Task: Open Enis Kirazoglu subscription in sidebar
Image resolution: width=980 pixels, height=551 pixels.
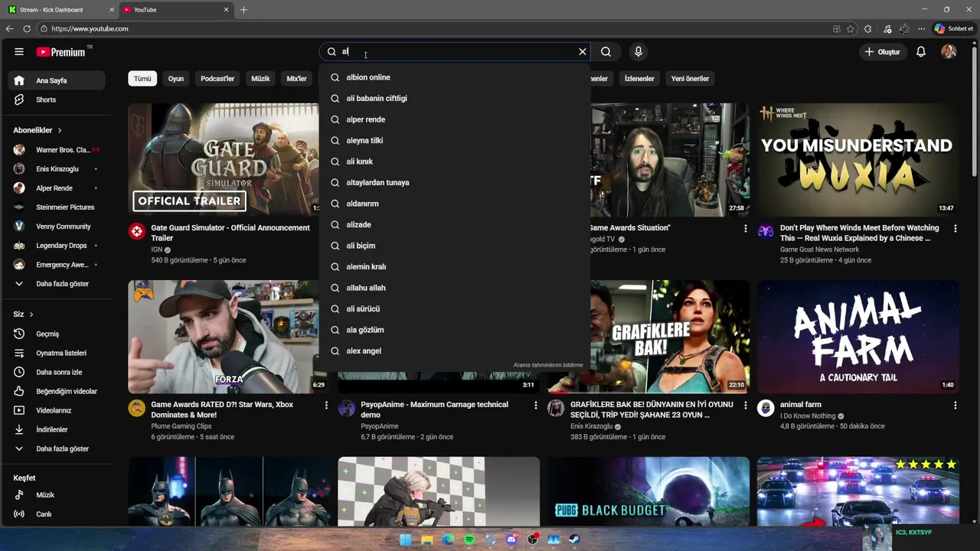Action: coord(57,169)
